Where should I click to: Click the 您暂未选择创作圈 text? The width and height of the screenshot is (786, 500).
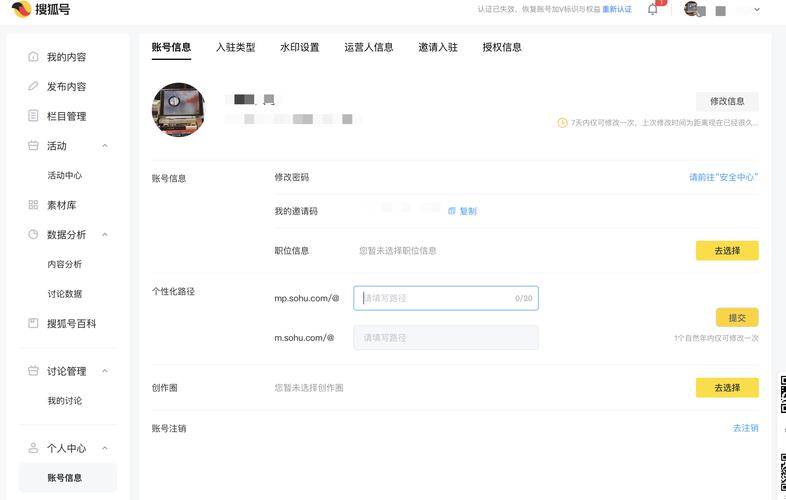tap(309, 387)
